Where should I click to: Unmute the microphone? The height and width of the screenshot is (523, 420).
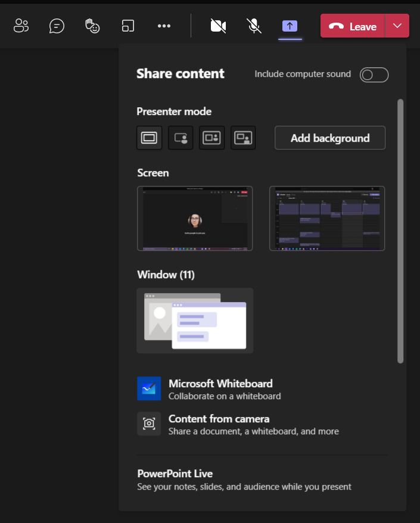(x=254, y=26)
